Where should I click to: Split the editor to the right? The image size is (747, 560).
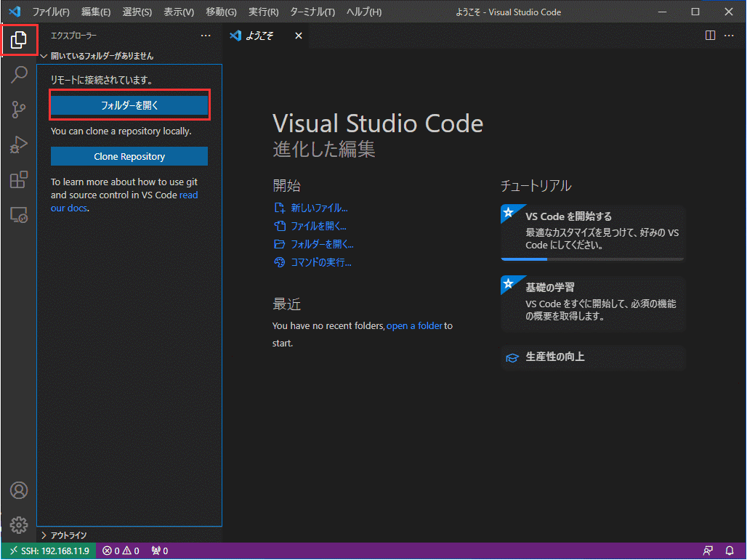710,36
